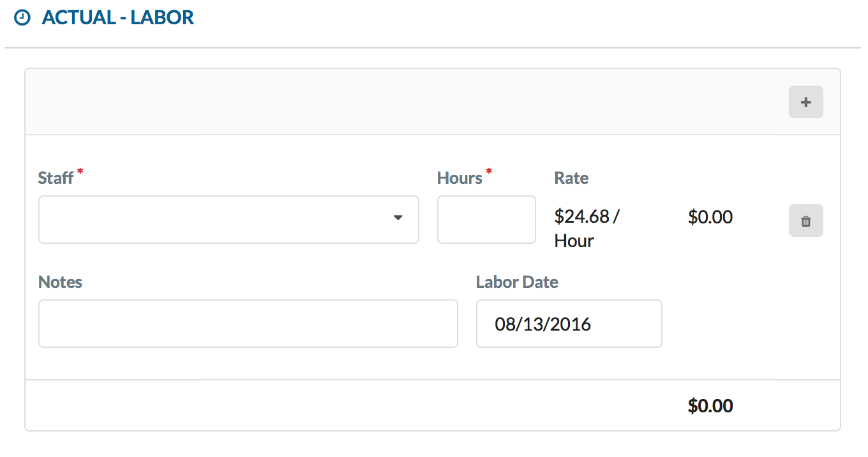Viewport: 868px width, 457px height.
Task: Delete the labor entry using trash icon
Action: (805, 221)
